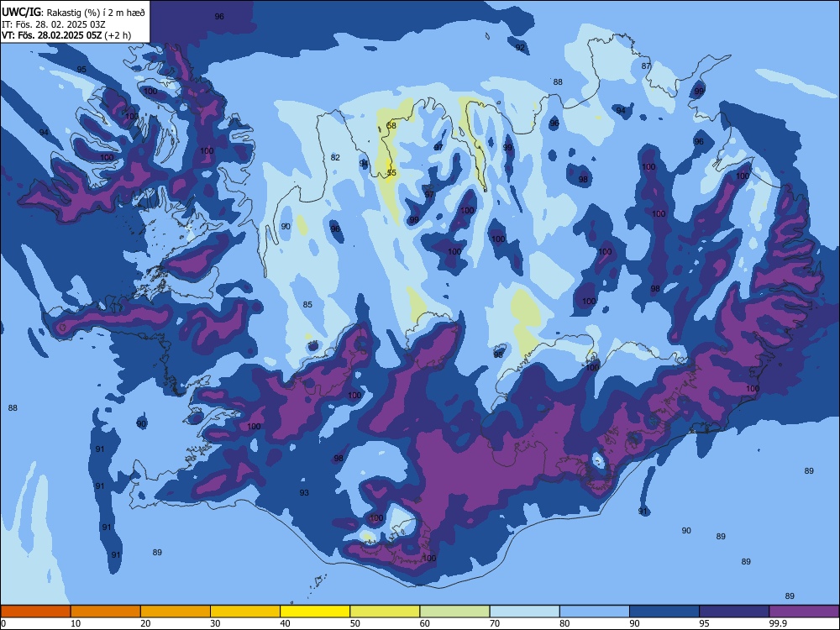The width and height of the screenshot is (840, 630).
Task: Click the '60' legend scale label
Action: tap(425, 623)
